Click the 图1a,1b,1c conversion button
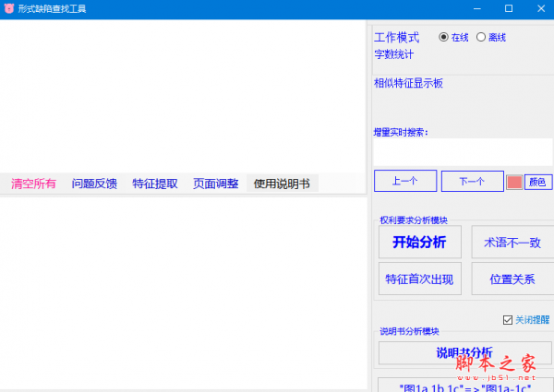The width and height of the screenshot is (554, 392). (x=465, y=386)
